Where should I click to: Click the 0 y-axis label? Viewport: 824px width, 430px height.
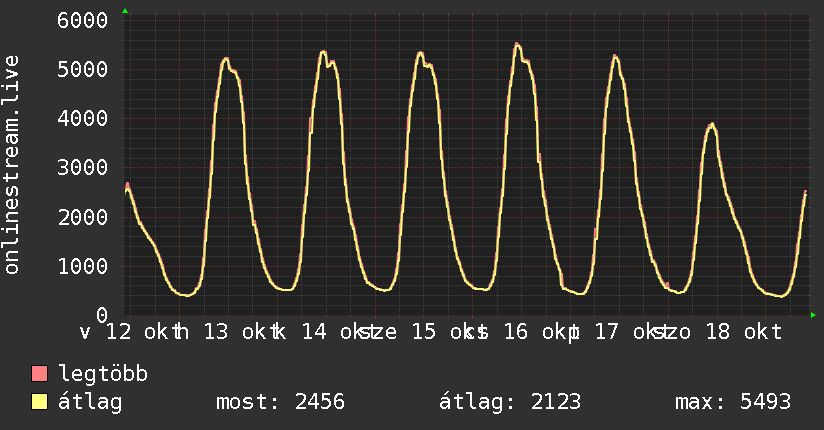click(102, 315)
